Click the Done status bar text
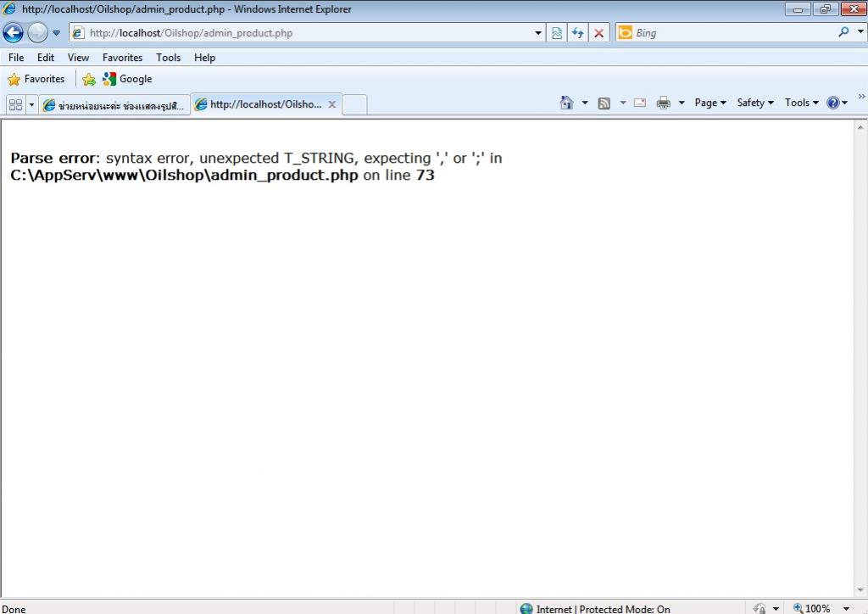Screen dimensions: 868x614 14,609
